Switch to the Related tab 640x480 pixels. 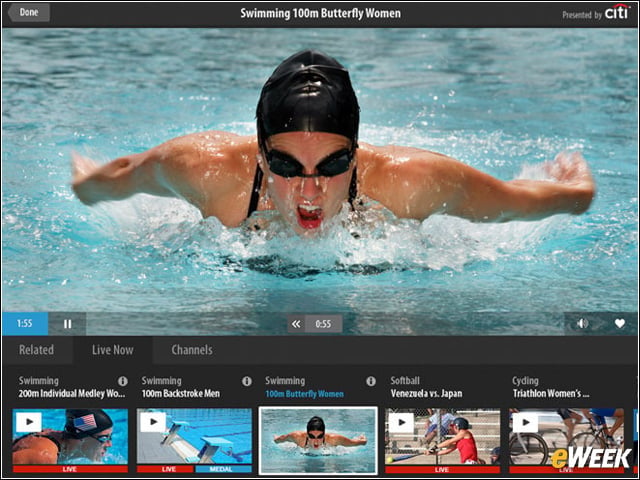pyautogui.click(x=36, y=350)
